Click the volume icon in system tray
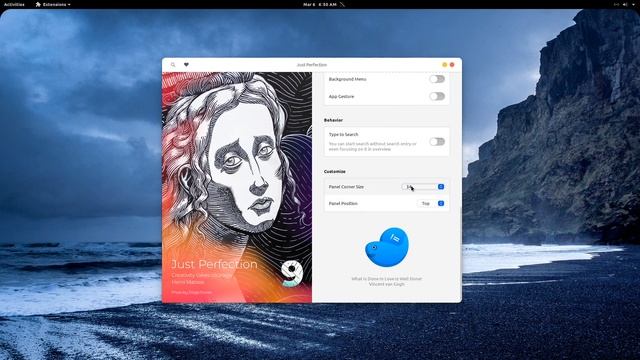Viewport: 640px width, 360px height. [625, 4]
